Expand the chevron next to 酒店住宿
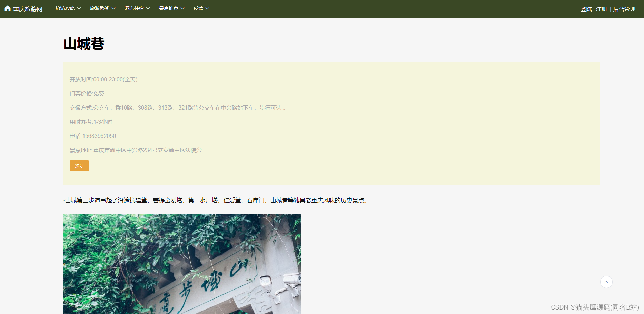 coord(148,8)
